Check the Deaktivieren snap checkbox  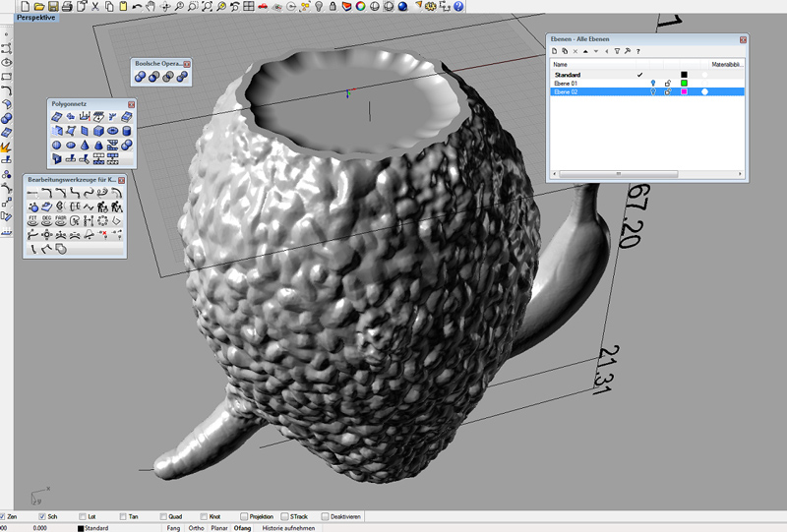[x=325, y=516]
